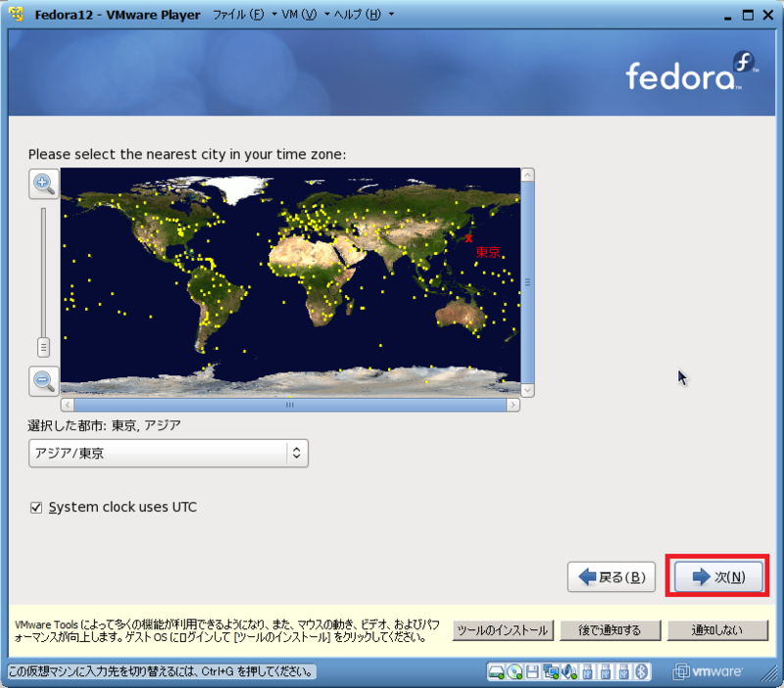
Task: Click the 戻る(B) back button
Action: (x=611, y=576)
